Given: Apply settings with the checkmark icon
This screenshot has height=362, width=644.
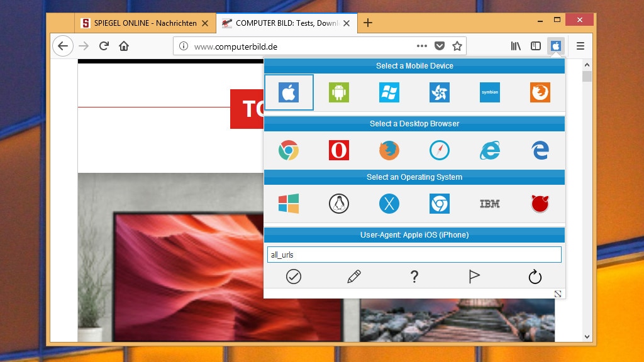Looking at the screenshot, I should 294,276.
